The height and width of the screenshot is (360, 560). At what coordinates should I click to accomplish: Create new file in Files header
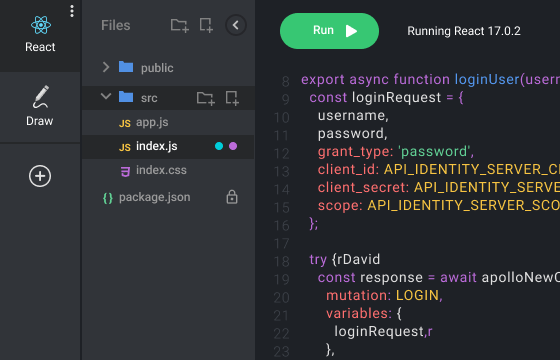coord(206,25)
